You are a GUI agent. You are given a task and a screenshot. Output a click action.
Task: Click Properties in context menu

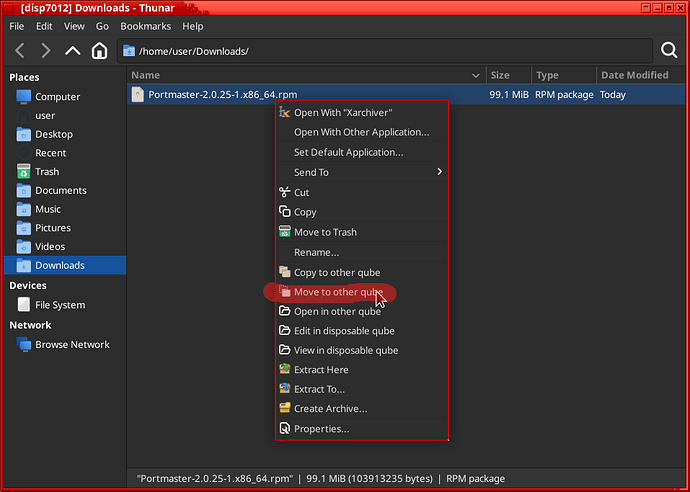pyautogui.click(x=321, y=429)
